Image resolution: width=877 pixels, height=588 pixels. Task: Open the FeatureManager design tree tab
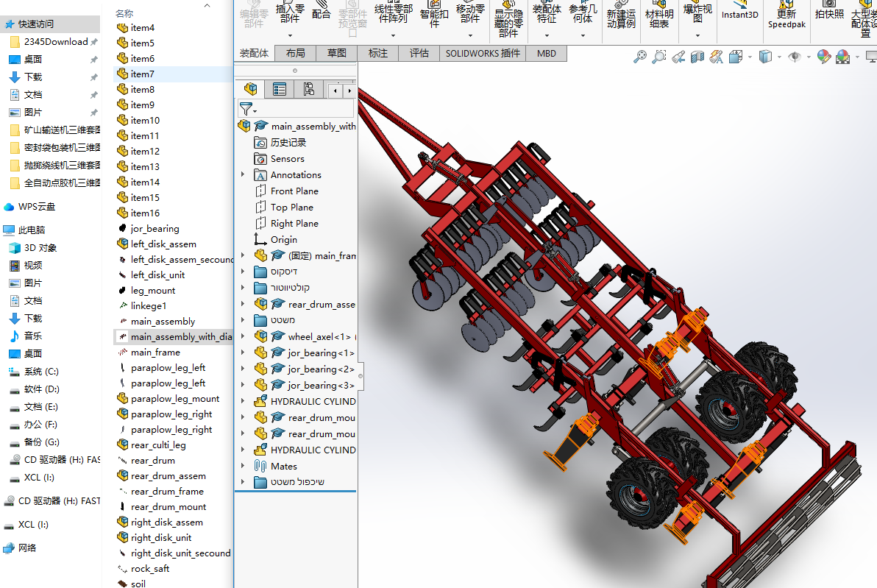(251, 89)
